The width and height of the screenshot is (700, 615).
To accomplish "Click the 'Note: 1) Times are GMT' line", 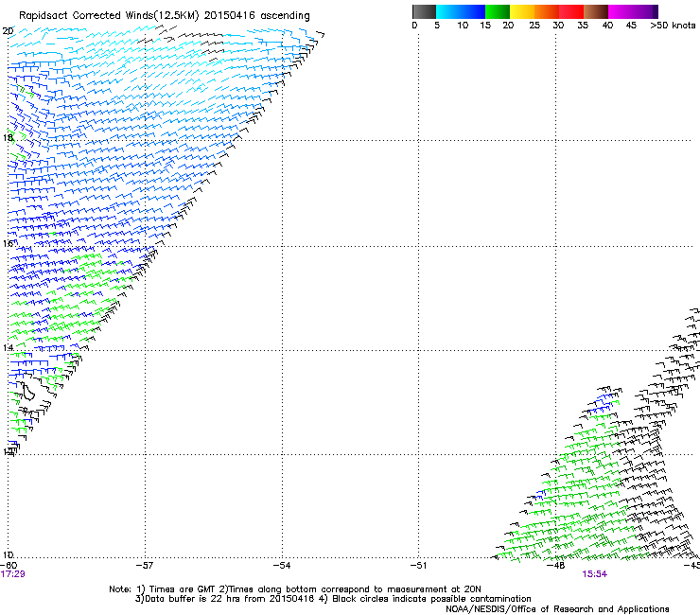I will [x=295, y=589].
